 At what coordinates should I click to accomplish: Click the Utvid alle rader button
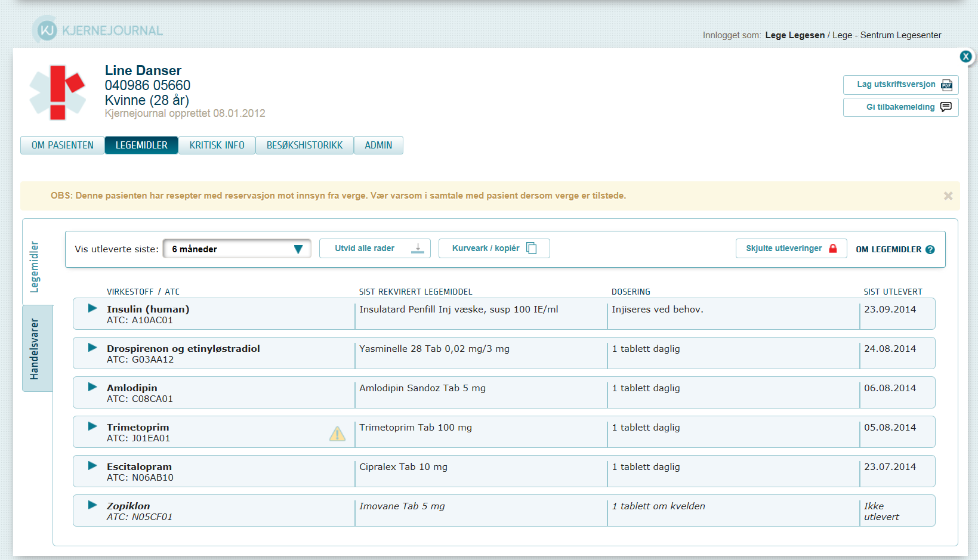[375, 249]
